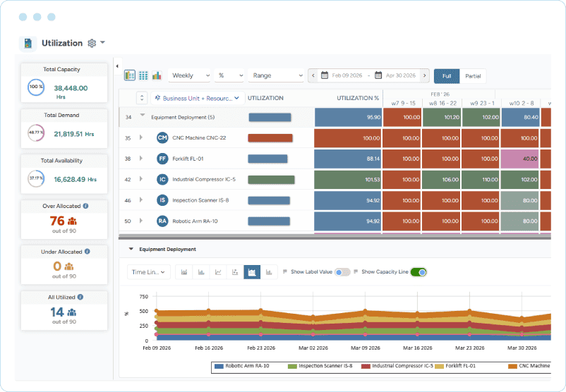The width and height of the screenshot is (566, 392).
Task: Switch to heatmap grid view icon
Action: 143,75
